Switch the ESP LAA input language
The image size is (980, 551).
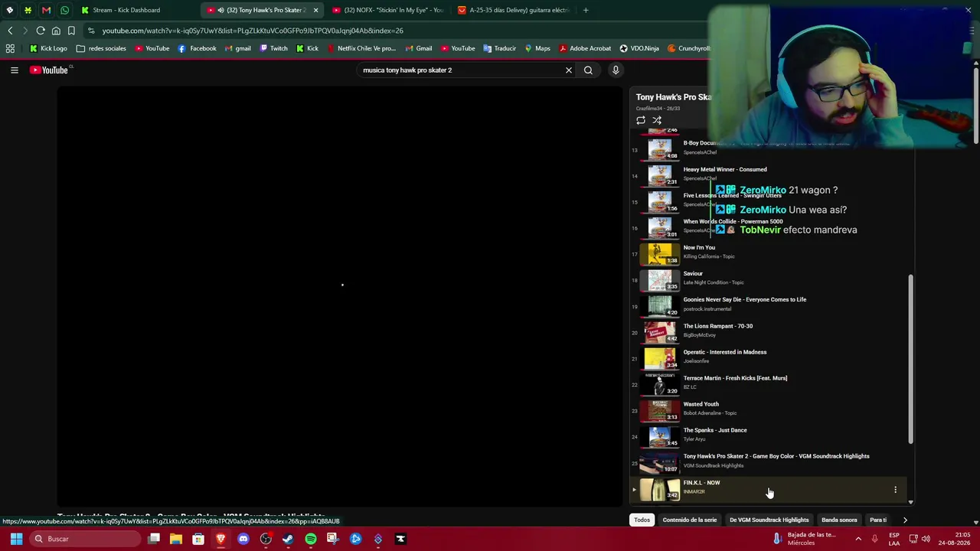pyautogui.click(x=894, y=539)
